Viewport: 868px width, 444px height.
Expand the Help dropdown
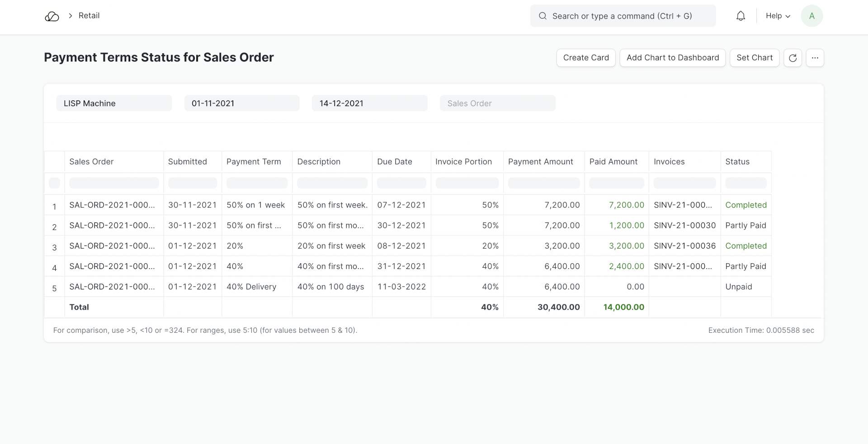(778, 16)
